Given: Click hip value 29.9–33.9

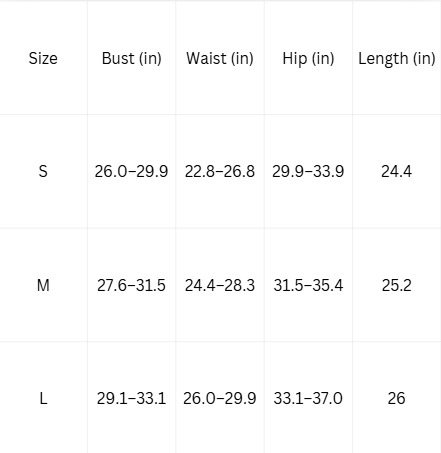Looking at the screenshot, I should [308, 171].
